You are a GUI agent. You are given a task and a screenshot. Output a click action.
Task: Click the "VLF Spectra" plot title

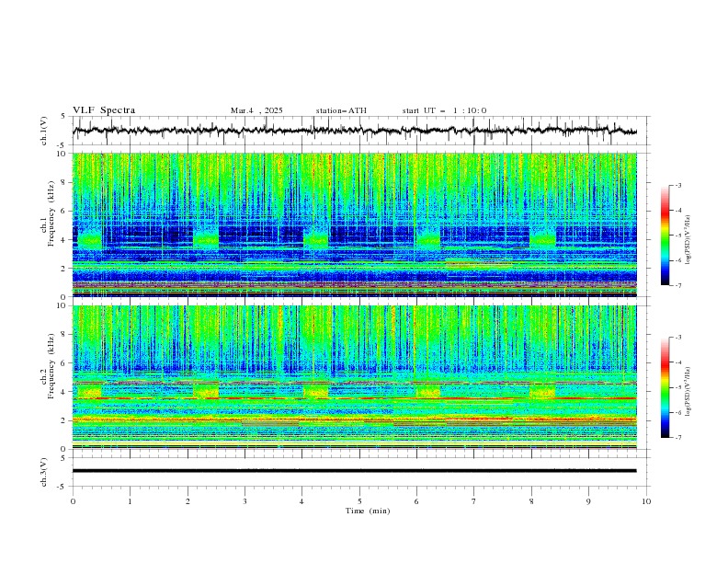(104, 110)
